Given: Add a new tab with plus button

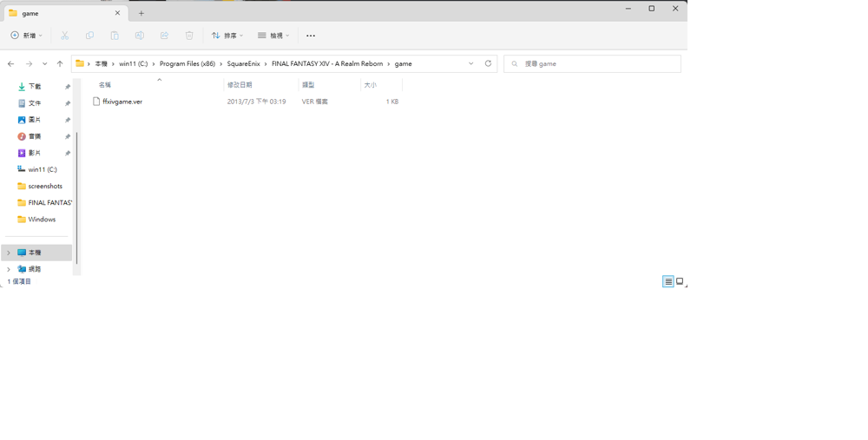Looking at the screenshot, I should (x=141, y=13).
